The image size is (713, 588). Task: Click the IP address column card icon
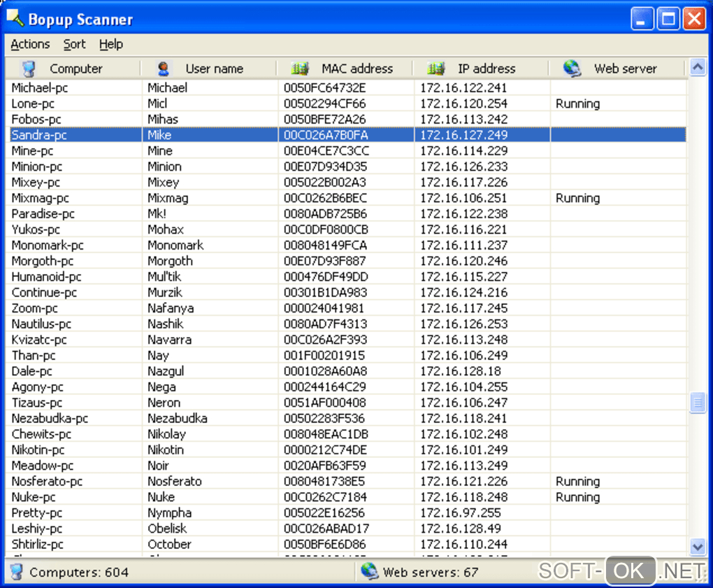click(x=436, y=69)
